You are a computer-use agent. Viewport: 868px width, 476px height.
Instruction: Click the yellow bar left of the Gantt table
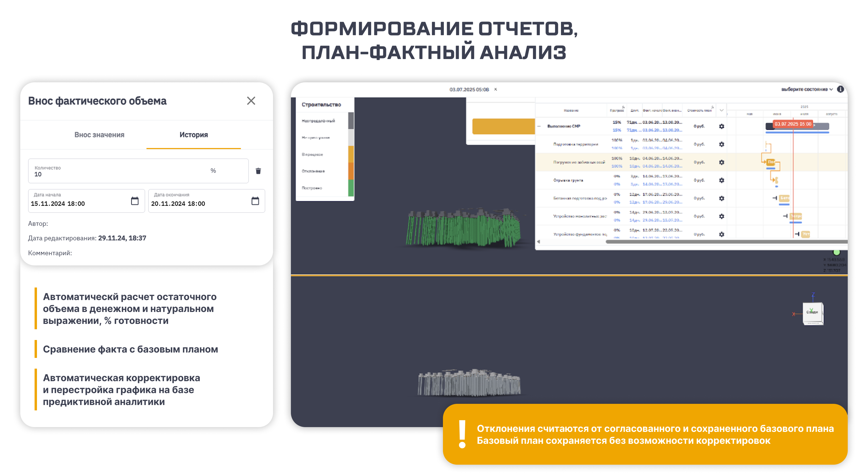[x=503, y=126]
